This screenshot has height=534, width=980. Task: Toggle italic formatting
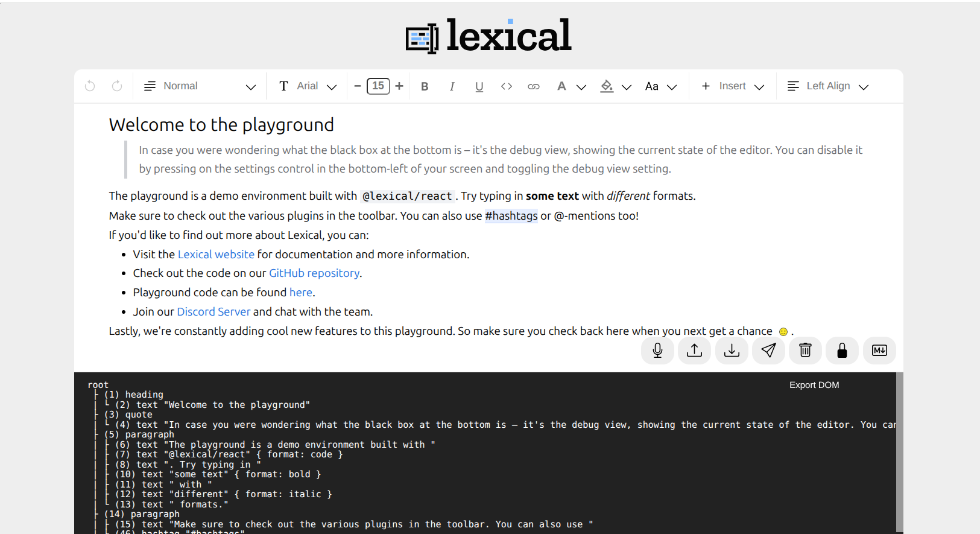pos(452,86)
